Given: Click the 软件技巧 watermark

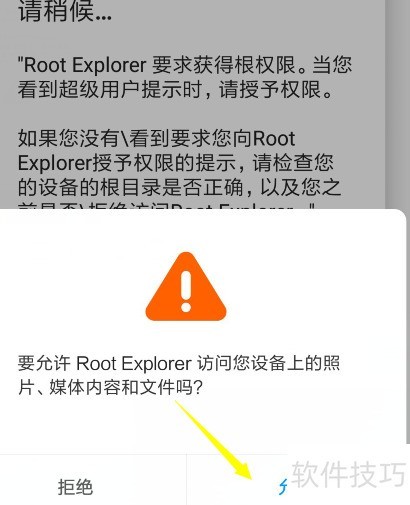Looking at the screenshot, I should (x=349, y=474).
